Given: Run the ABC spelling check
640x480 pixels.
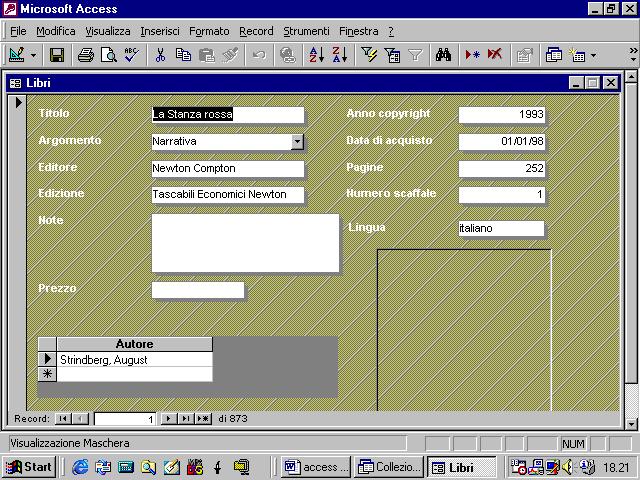Looking at the screenshot, I should click(132, 55).
